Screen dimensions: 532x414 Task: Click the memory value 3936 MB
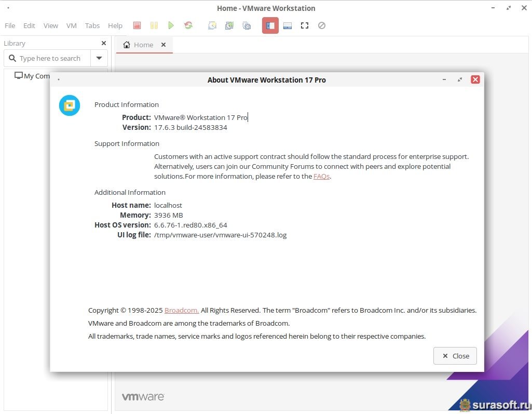click(168, 215)
